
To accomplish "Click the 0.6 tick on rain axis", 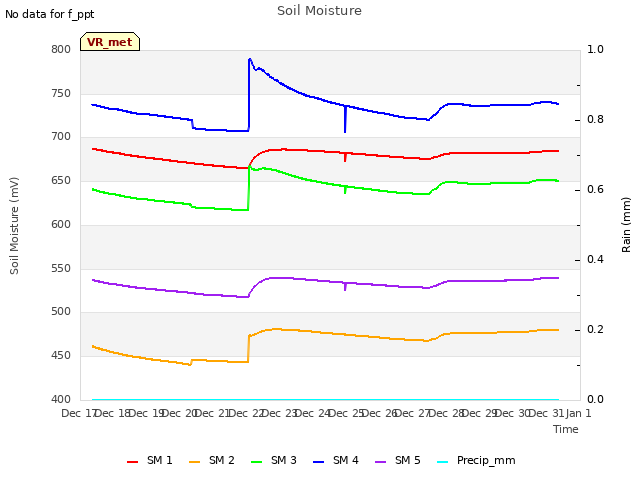I will coord(595,189).
